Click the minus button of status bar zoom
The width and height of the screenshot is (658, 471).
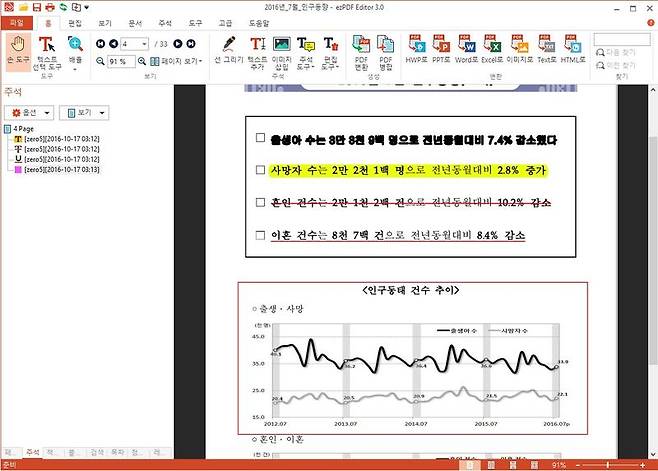point(577,465)
